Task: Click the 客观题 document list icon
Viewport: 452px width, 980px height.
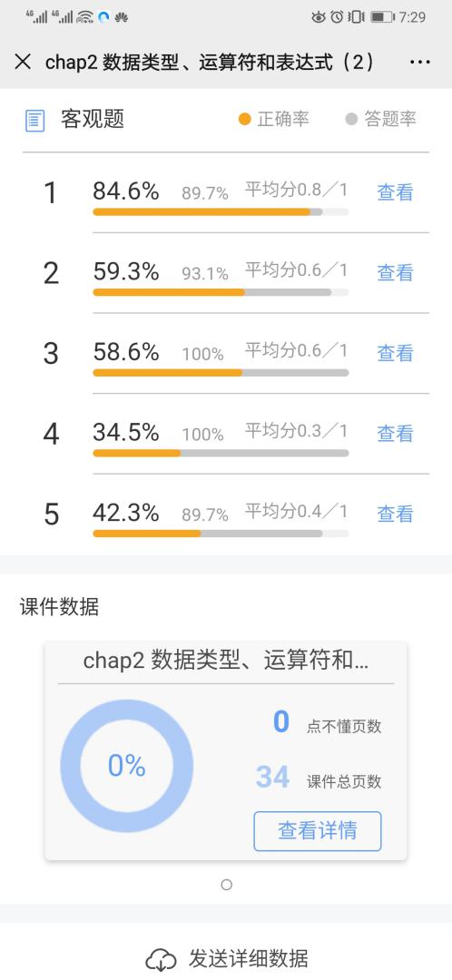Action: point(35,121)
